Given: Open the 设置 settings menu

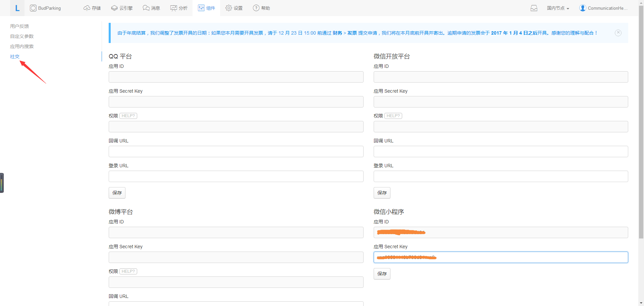Looking at the screenshot, I should tap(234, 8).
